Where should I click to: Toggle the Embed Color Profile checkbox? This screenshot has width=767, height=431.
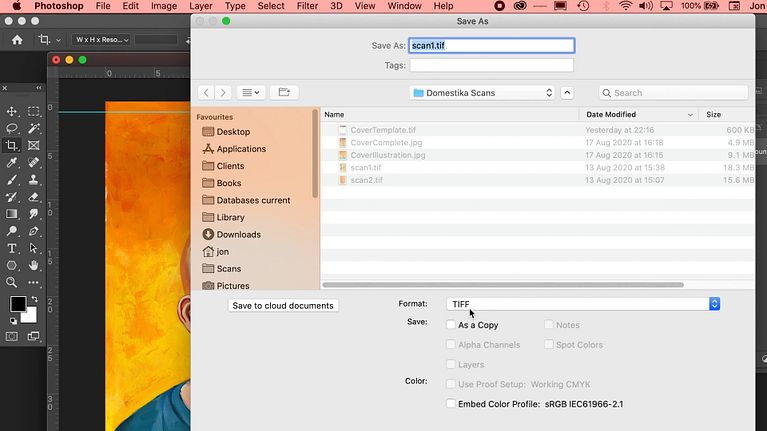451,404
